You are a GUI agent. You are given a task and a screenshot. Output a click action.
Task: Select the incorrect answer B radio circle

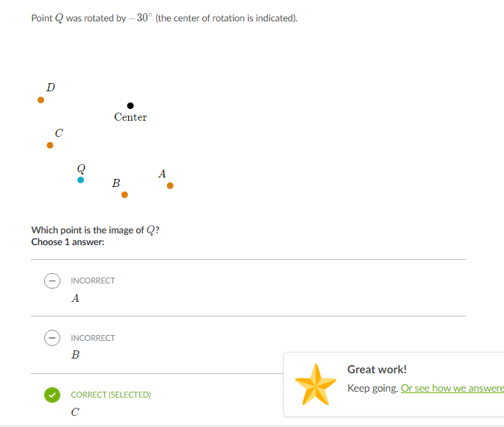tap(52, 338)
